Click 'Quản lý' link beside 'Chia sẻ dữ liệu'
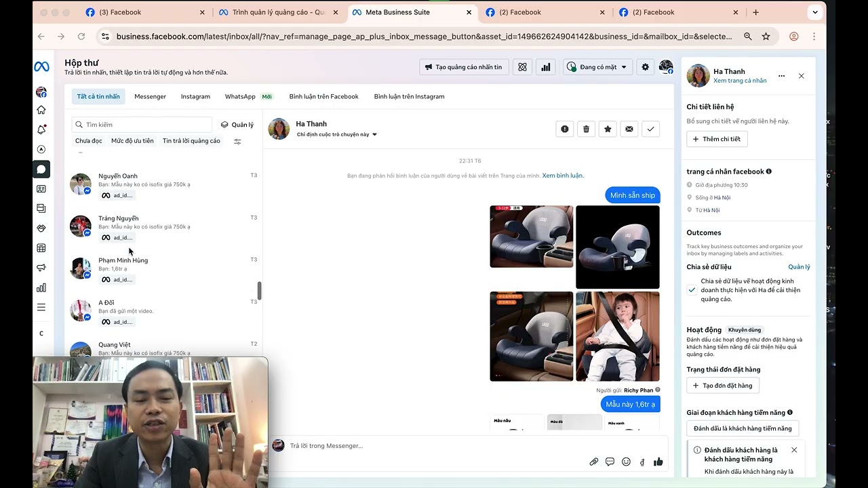 tap(799, 267)
